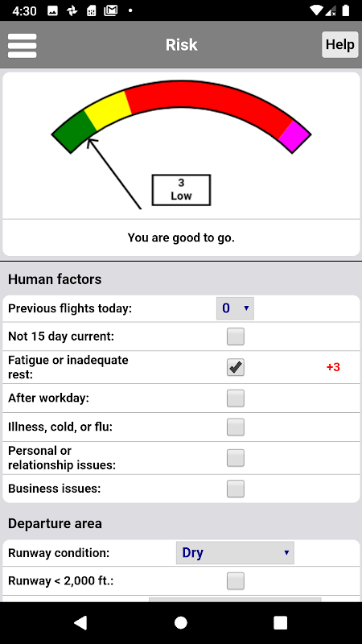
Task: Check the After workday checkbox
Action: coord(236,398)
